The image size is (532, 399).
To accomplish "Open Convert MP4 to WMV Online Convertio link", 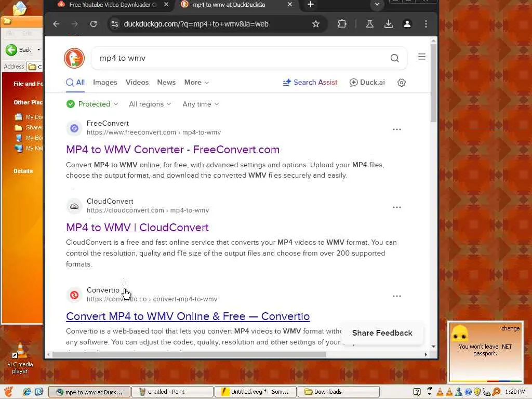I will click(x=188, y=316).
